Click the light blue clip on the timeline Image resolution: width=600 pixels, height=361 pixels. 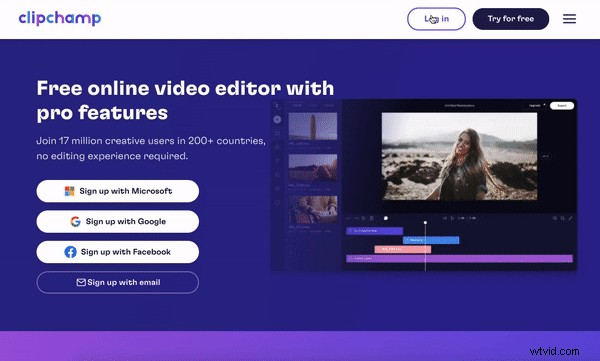(x=431, y=240)
